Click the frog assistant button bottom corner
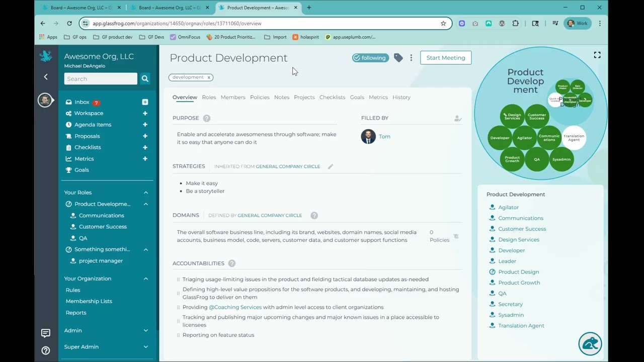Viewport: 644px width, 362px height. click(590, 344)
